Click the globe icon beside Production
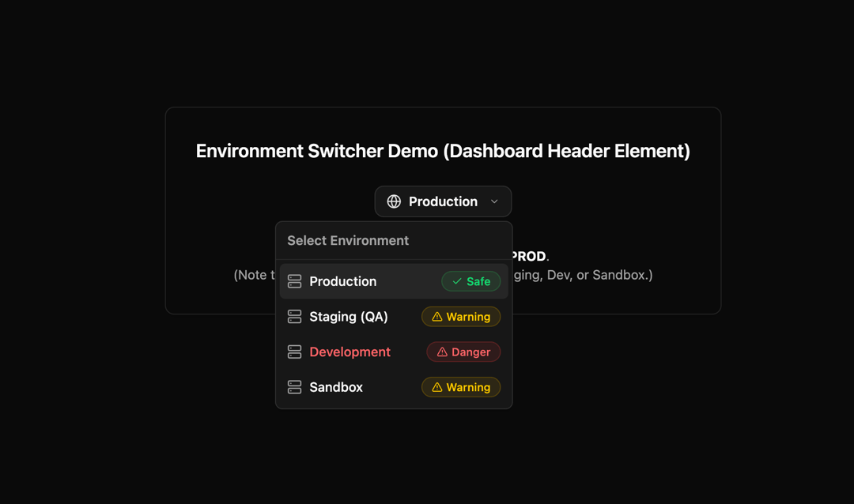The image size is (854, 504). [394, 201]
